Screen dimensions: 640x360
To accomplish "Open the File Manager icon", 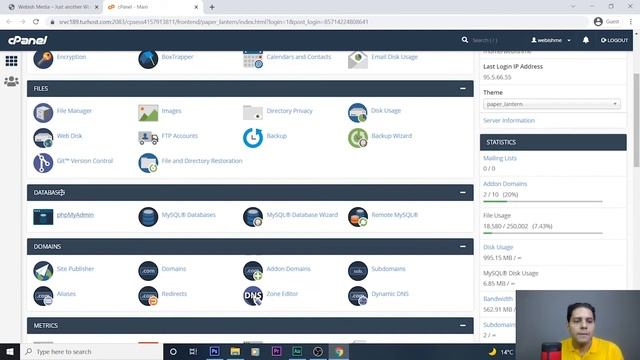I will pyautogui.click(x=43, y=113).
